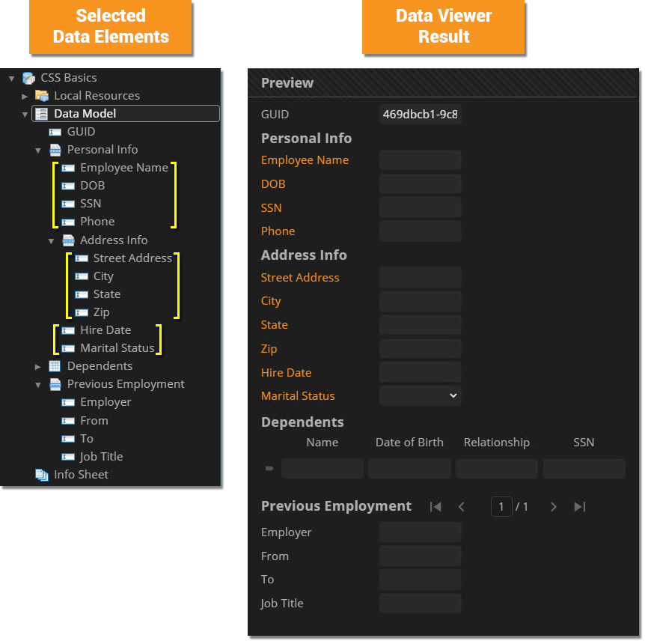This screenshot has height=644, width=645.
Task: Click the Local Resources folder icon
Action: [42, 96]
